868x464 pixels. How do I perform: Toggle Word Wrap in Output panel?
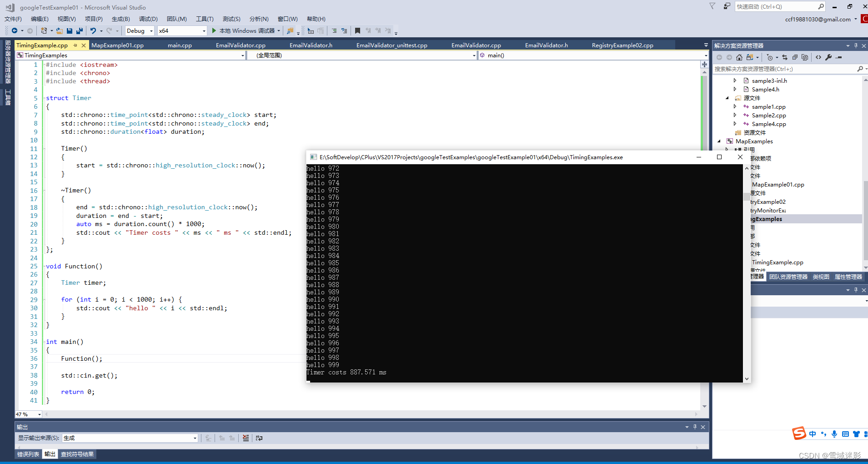click(259, 438)
